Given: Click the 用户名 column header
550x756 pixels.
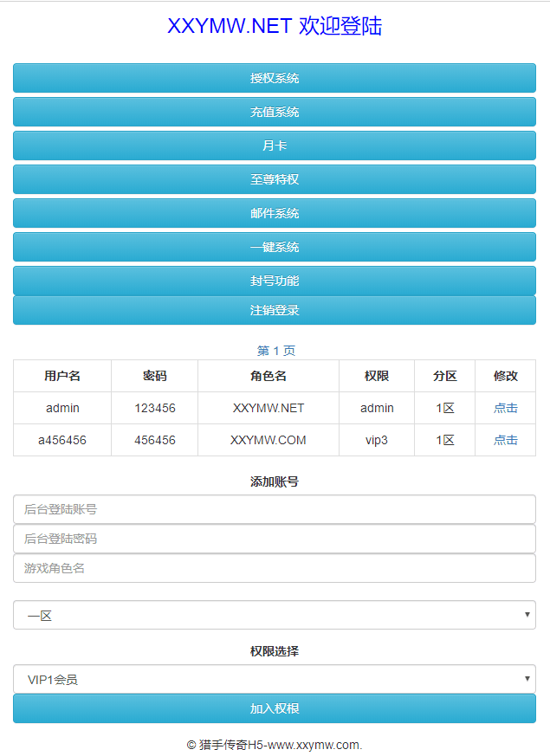Looking at the screenshot, I should [62, 376].
